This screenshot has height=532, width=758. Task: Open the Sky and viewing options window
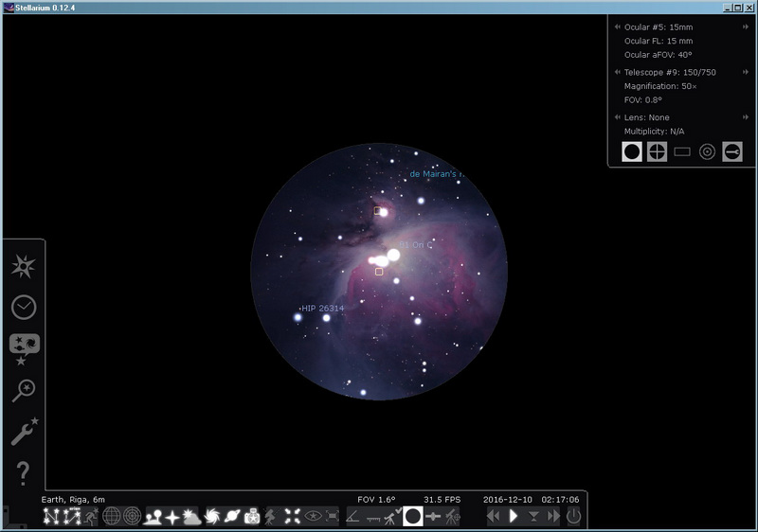[x=24, y=347]
